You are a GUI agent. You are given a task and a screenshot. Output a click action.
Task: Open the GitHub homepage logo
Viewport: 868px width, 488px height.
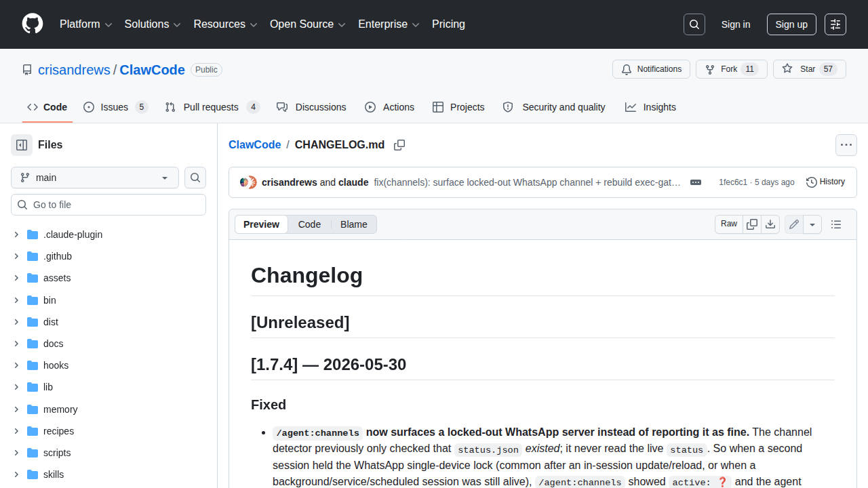point(33,24)
